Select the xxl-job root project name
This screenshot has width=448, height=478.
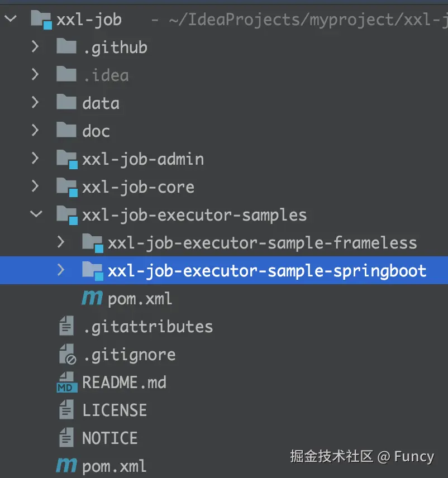(x=89, y=20)
